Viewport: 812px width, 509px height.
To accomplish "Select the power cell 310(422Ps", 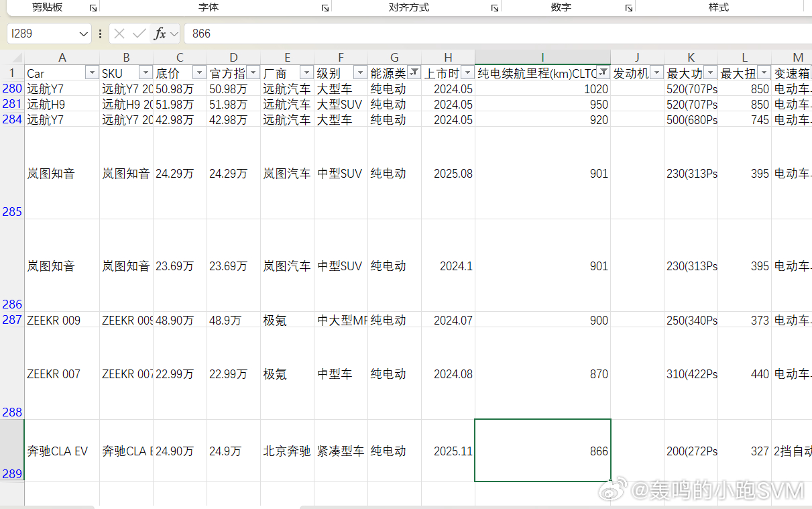I will [x=691, y=374].
